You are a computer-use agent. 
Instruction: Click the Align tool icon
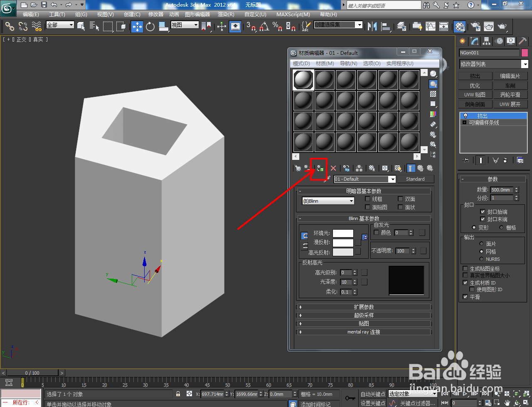[x=386, y=27]
